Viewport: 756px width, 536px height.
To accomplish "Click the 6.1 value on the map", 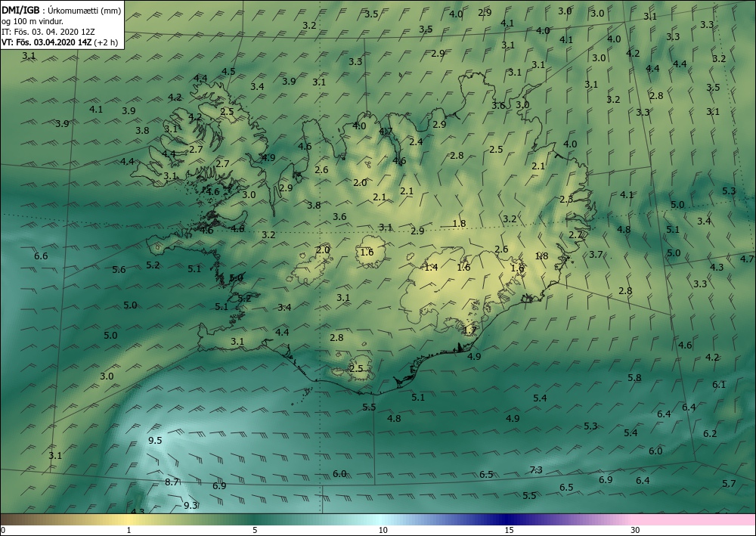I will pyautogui.click(x=719, y=385).
